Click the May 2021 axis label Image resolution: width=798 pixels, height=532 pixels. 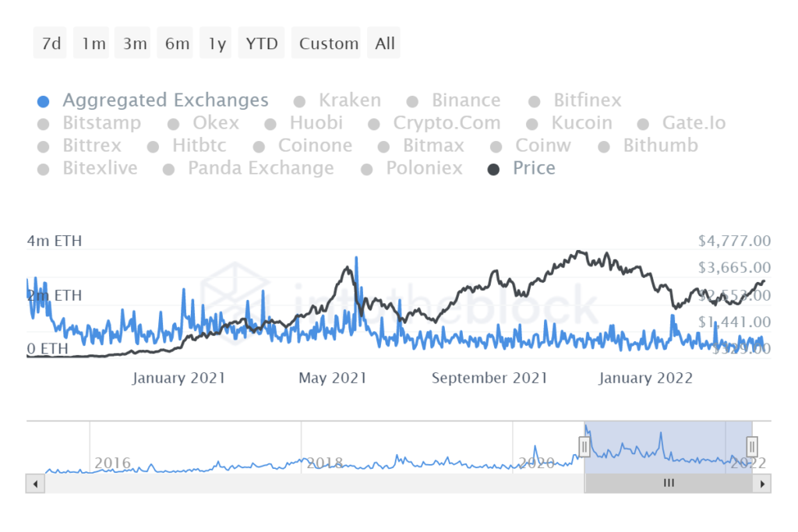click(332, 378)
